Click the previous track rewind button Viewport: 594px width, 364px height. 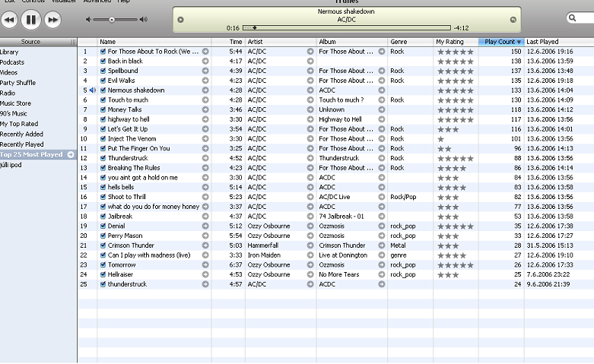(9, 20)
